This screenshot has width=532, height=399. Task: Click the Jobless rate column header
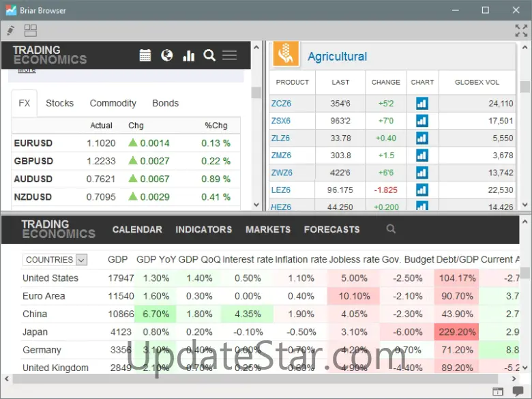coord(354,260)
